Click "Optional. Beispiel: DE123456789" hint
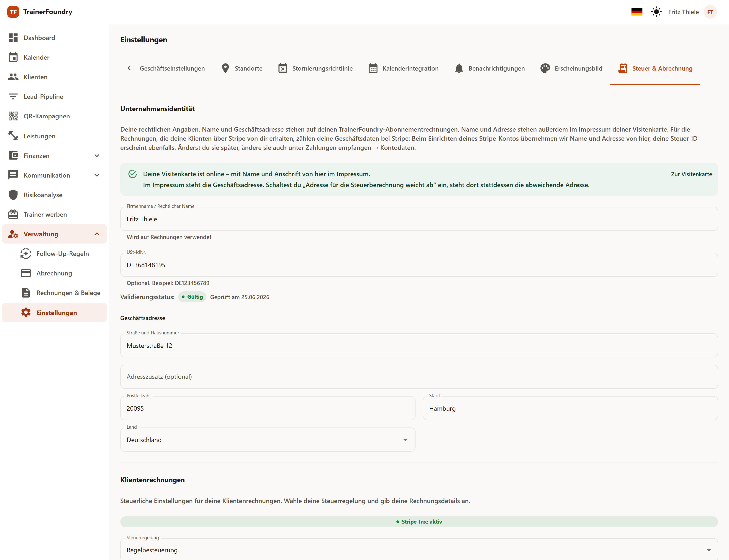This screenshot has height=560, width=729. (168, 283)
